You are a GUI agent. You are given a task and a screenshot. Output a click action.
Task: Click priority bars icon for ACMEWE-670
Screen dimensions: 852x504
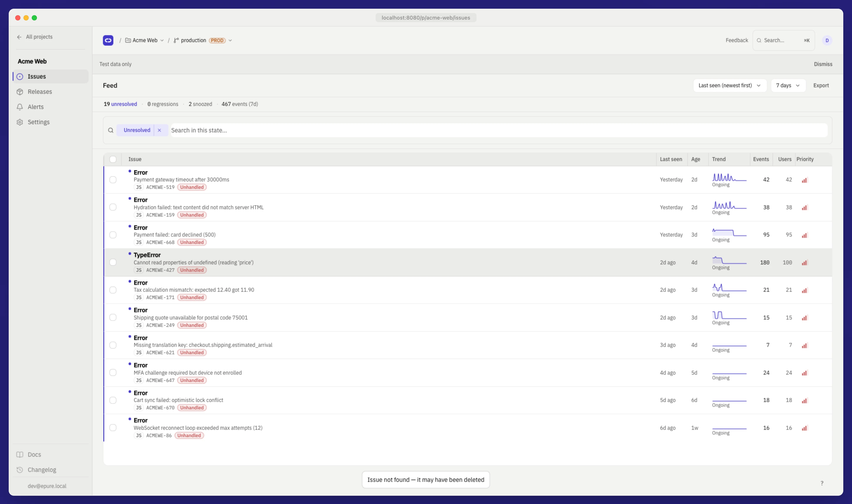coord(804,400)
